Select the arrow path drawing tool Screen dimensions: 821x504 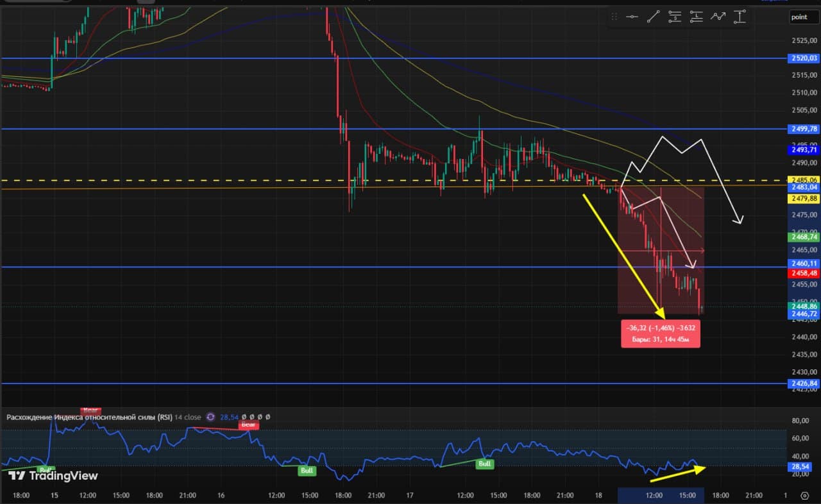(x=718, y=17)
